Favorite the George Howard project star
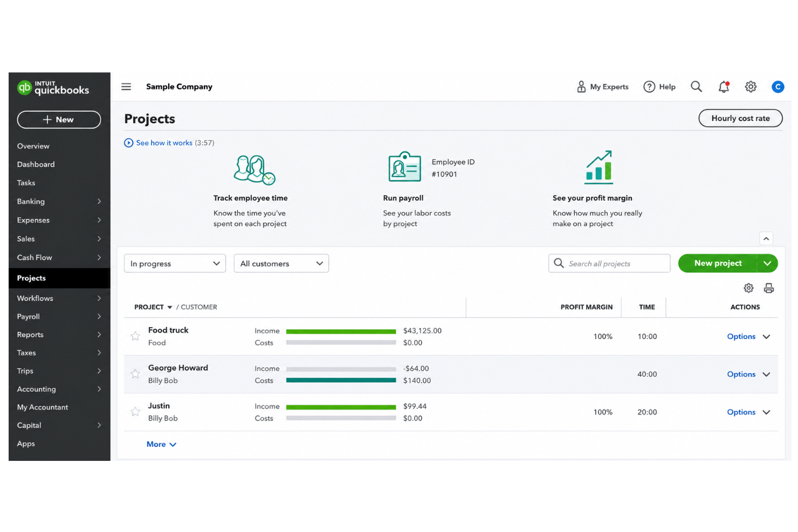The image size is (798, 532). point(135,374)
